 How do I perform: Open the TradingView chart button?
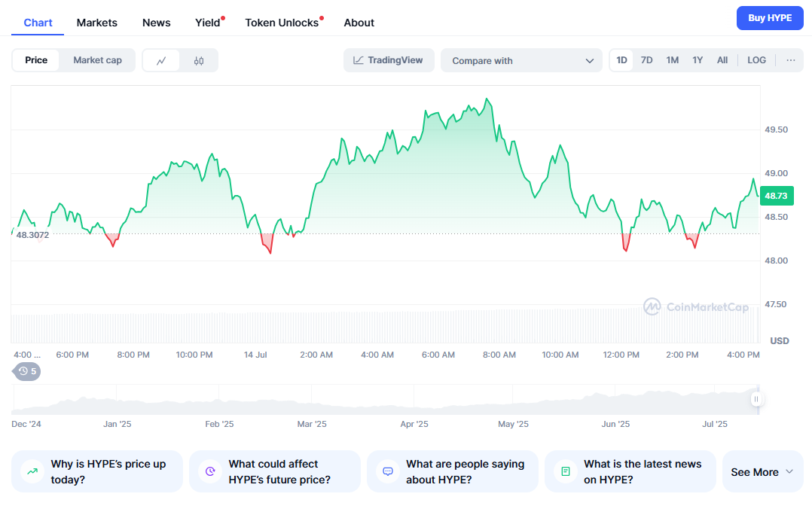[389, 60]
